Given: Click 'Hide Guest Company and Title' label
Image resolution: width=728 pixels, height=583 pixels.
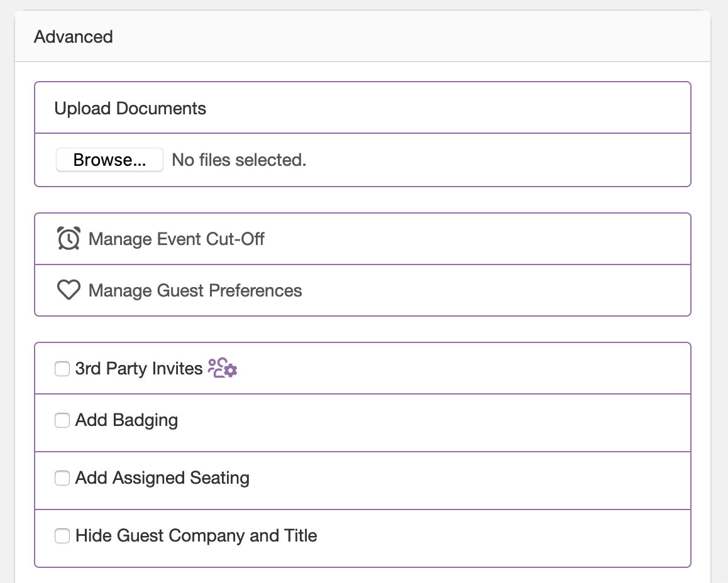Looking at the screenshot, I should 196,536.
